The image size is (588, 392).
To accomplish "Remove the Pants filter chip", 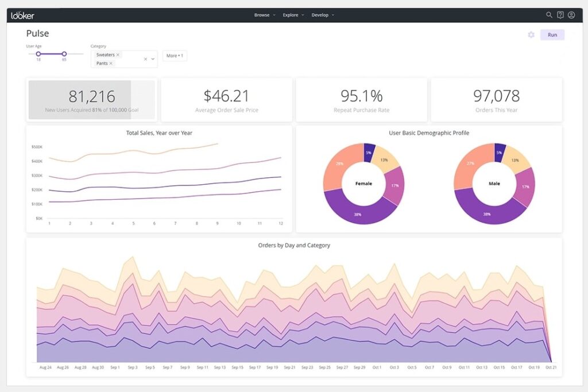I will tap(111, 63).
